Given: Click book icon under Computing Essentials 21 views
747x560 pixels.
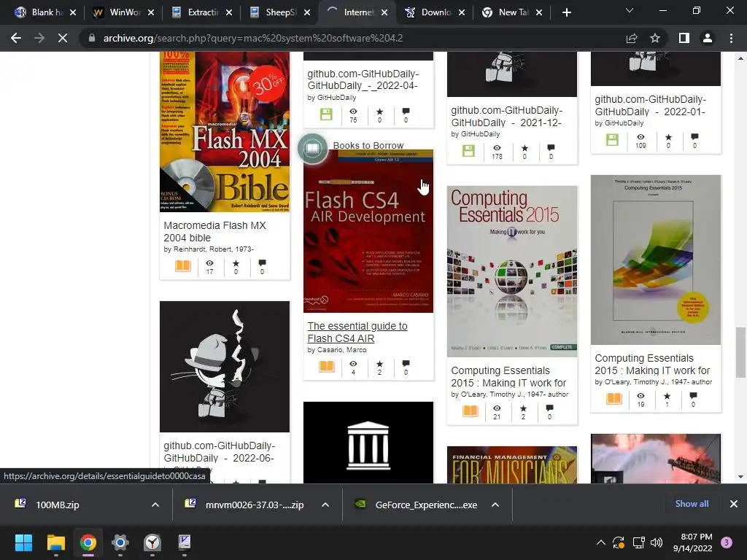Looking at the screenshot, I should pos(471,411).
